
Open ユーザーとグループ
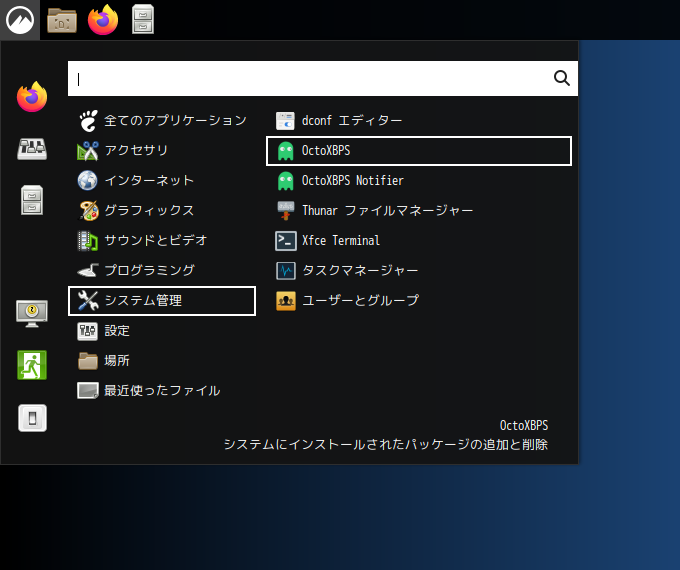tap(419, 300)
